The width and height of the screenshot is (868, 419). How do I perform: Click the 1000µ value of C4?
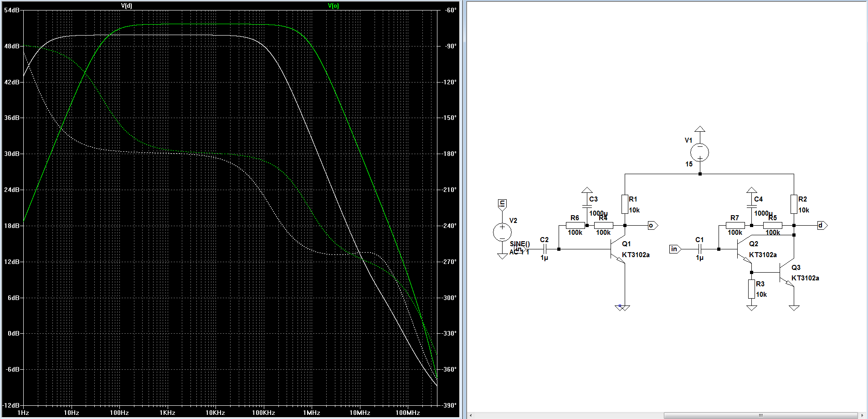coord(763,213)
